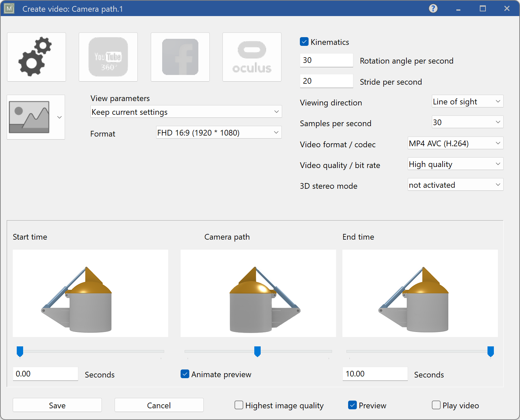Screen dimensions: 520x420
Task: Open the Viewing direction selection menu
Action: (467, 101)
